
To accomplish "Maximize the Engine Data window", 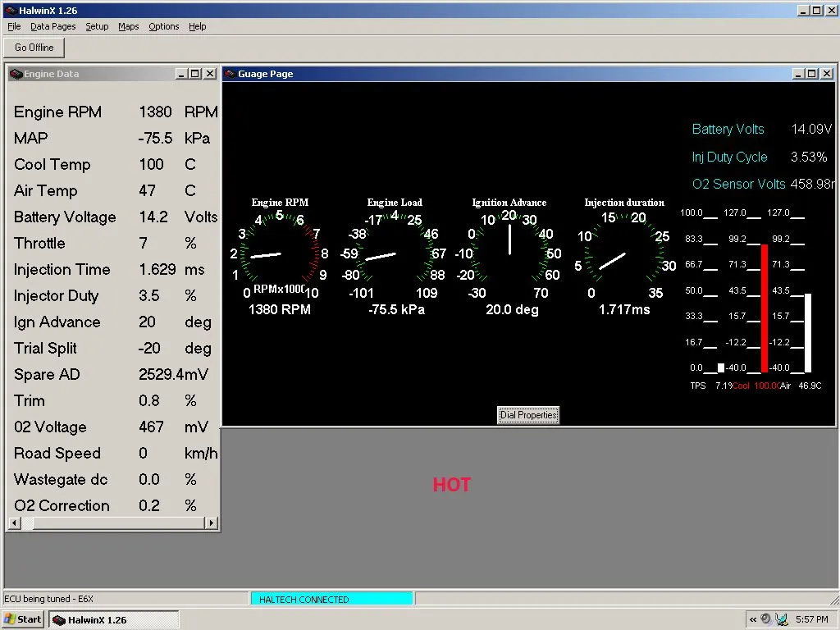I will click(x=195, y=74).
